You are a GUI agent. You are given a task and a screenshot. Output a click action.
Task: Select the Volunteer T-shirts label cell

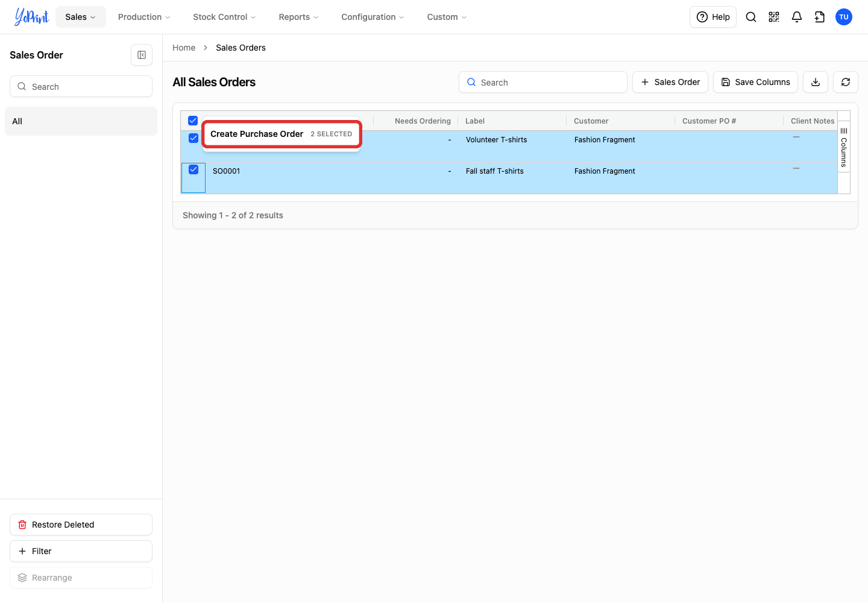497,140
